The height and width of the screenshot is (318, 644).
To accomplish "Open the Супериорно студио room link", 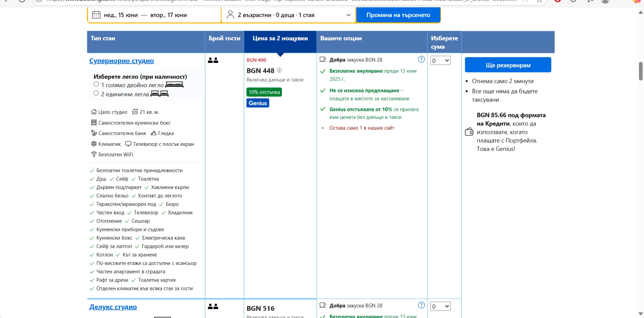I will 121,61.
